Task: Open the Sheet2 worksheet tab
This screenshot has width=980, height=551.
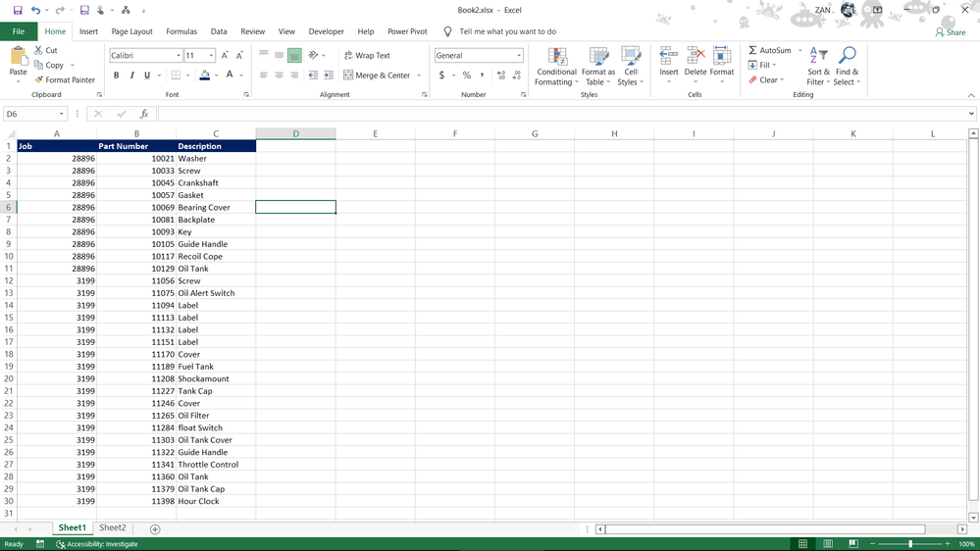Action: (x=113, y=527)
